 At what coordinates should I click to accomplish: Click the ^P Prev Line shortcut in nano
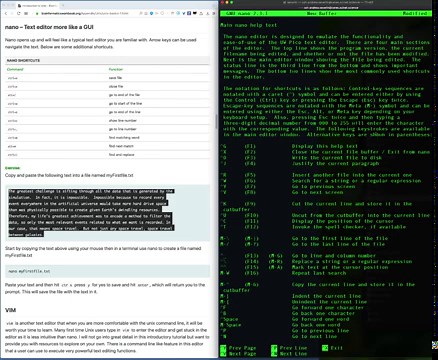click(x=289, y=348)
